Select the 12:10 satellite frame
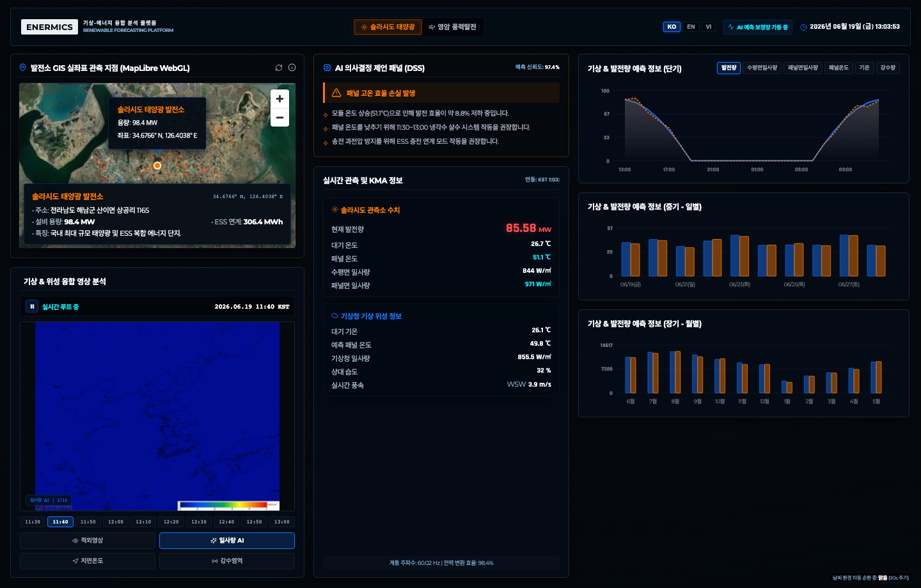Screen dimensions: 921x588 click(143, 522)
